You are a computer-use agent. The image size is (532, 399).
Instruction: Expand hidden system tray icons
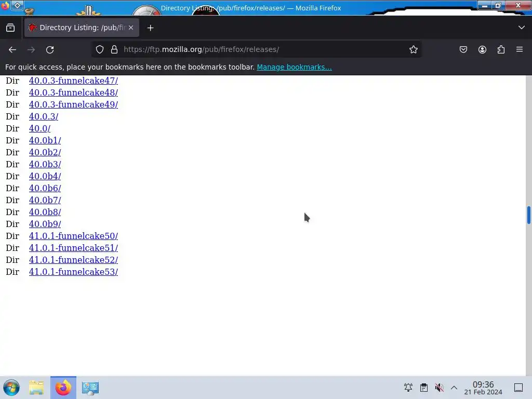(454, 388)
